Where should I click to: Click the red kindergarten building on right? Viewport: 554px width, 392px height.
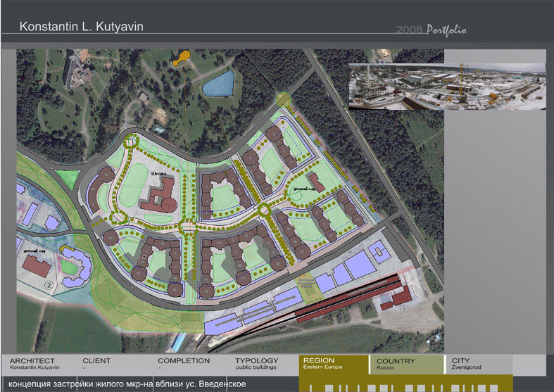(x=317, y=182)
